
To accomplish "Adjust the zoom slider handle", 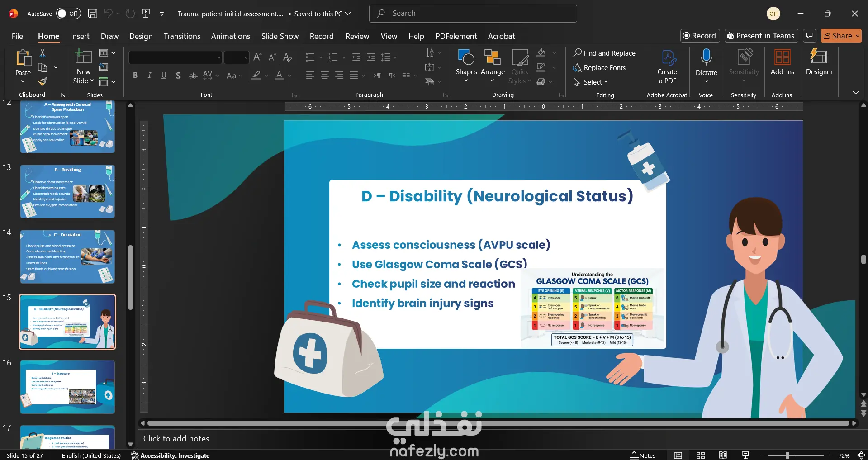I will [x=787, y=455].
